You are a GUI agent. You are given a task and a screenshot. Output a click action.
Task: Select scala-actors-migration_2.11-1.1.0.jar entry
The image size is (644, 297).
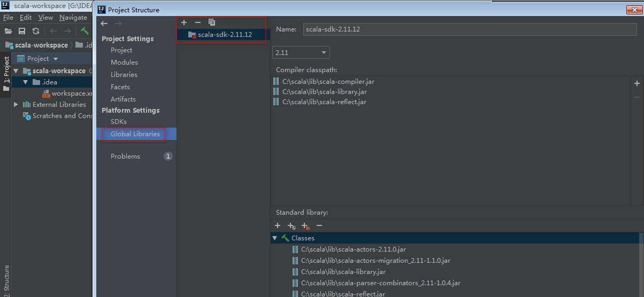pyautogui.click(x=375, y=261)
